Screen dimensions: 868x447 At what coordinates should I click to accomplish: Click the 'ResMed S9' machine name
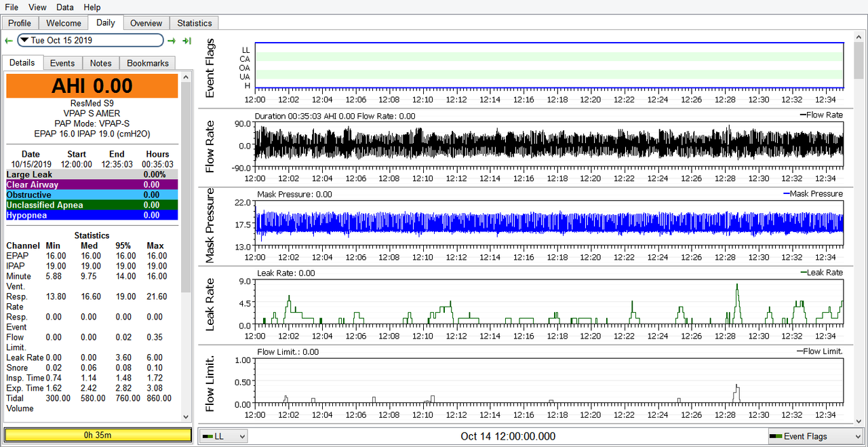[x=92, y=103]
